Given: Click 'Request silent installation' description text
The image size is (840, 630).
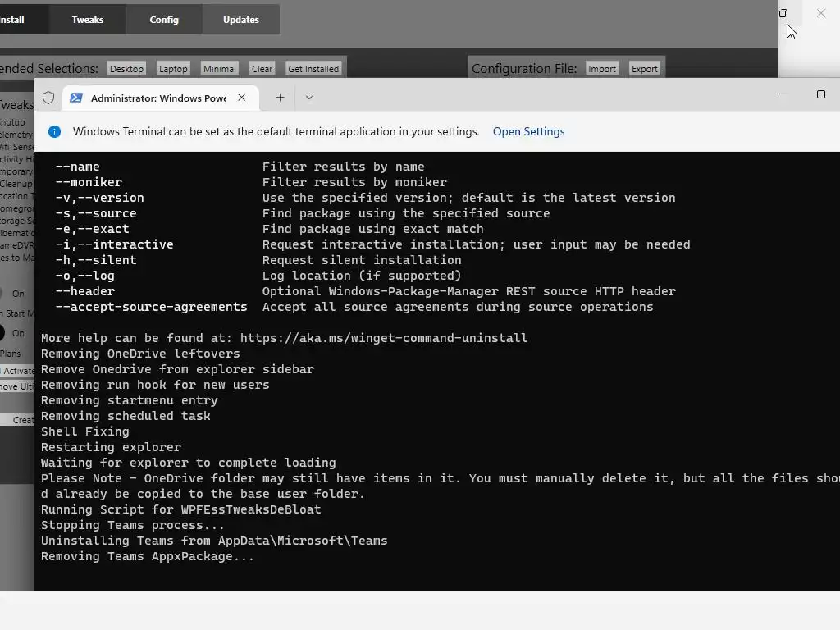Looking at the screenshot, I should (362, 260).
